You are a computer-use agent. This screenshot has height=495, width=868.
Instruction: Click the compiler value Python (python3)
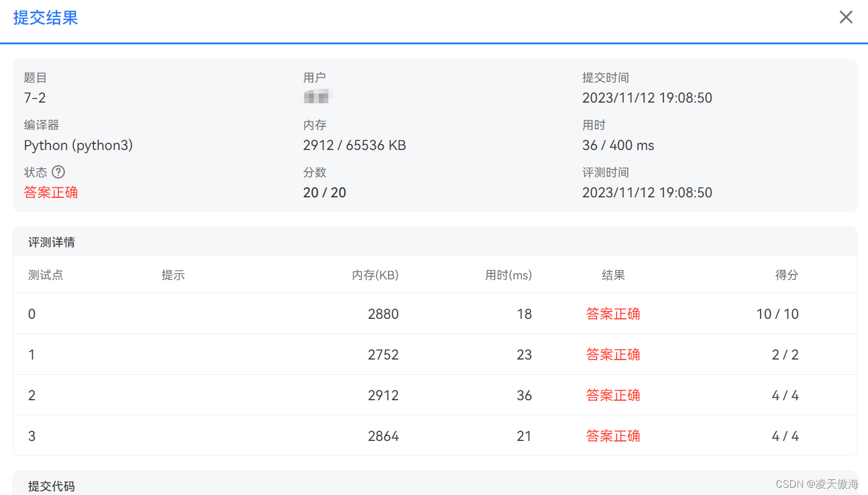[x=78, y=145]
